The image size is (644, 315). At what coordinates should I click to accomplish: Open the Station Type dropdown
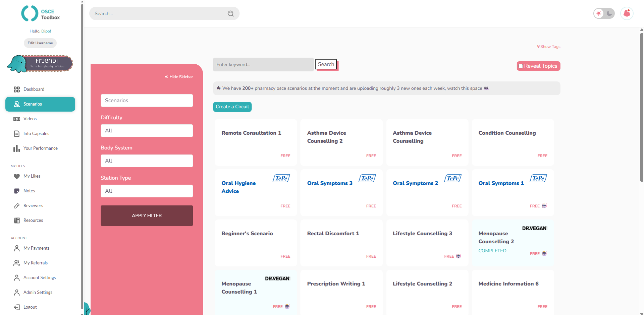tap(147, 191)
